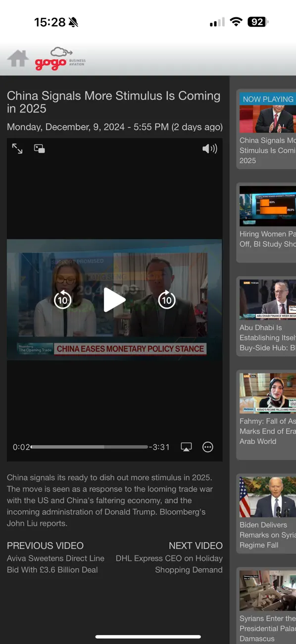Tap the Wi-Fi status icon
296x644 pixels.
click(236, 22)
